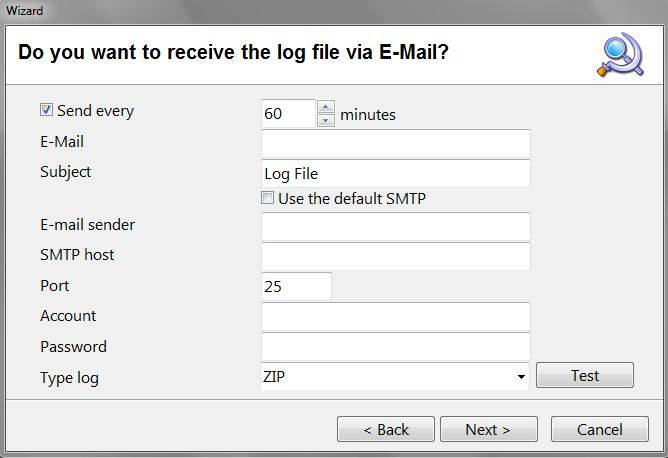This screenshot has width=668, height=458.
Task: Click the magnifying glass wizard icon
Action: (620, 54)
